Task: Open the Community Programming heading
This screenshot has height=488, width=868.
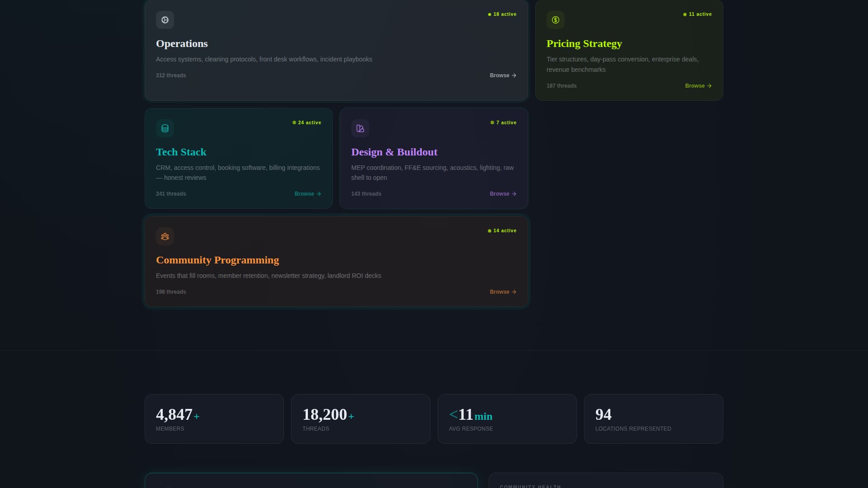Action: 217,260
